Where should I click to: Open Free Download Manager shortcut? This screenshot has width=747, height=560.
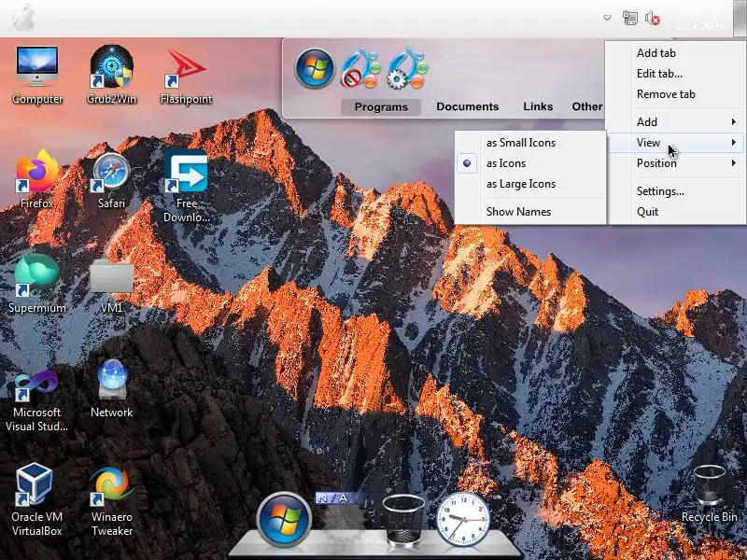[x=186, y=186]
